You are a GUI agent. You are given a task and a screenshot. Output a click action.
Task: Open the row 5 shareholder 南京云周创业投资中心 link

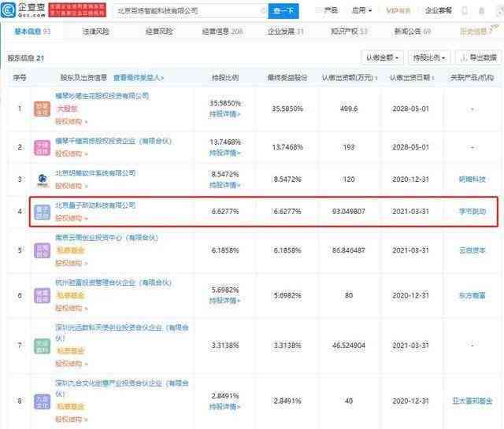107,238
